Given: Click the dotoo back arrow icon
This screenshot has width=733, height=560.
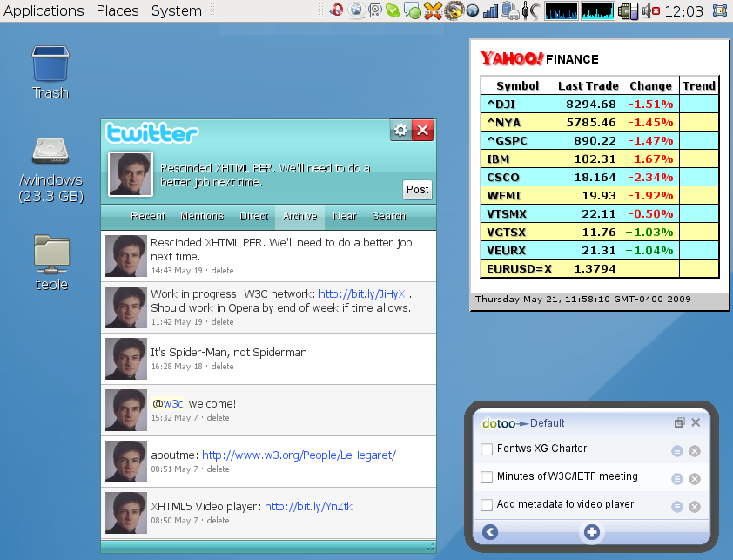Looking at the screenshot, I should click(490, 532).
